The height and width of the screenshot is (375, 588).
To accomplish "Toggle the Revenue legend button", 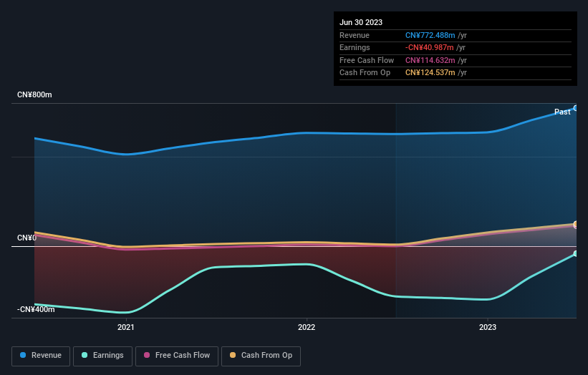I will pos(41,356).
